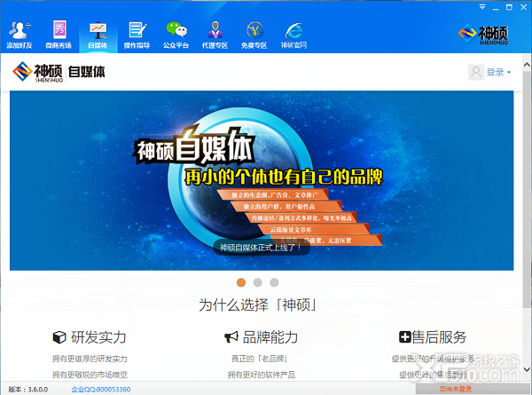Screen dimensions: 532x395
Task: Click the scrollbar down arrow
Action: point(527,369)
